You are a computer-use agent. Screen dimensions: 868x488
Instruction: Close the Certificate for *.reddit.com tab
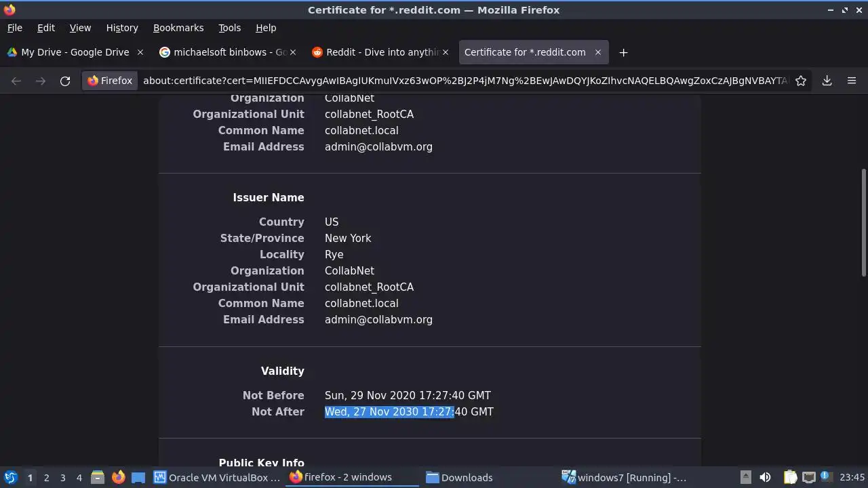tap(598, 52)
